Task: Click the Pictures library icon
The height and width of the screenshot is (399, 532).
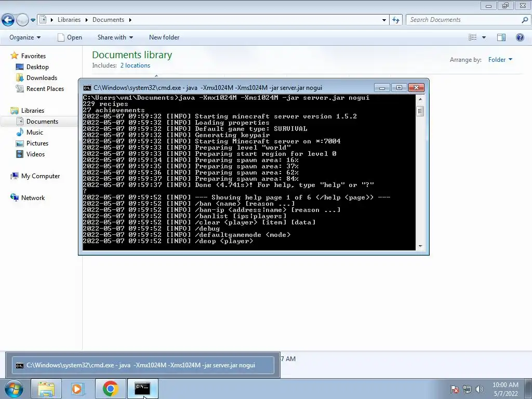Action: 20,143
